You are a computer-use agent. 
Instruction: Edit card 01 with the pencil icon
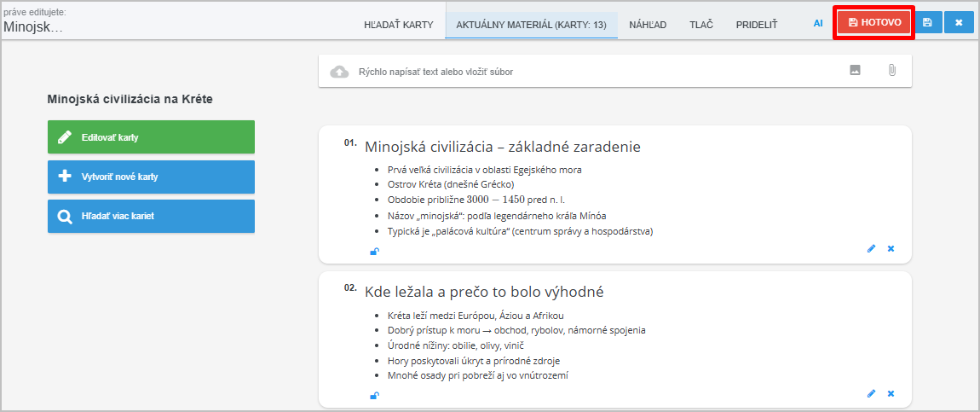click(x=871, y=249)
